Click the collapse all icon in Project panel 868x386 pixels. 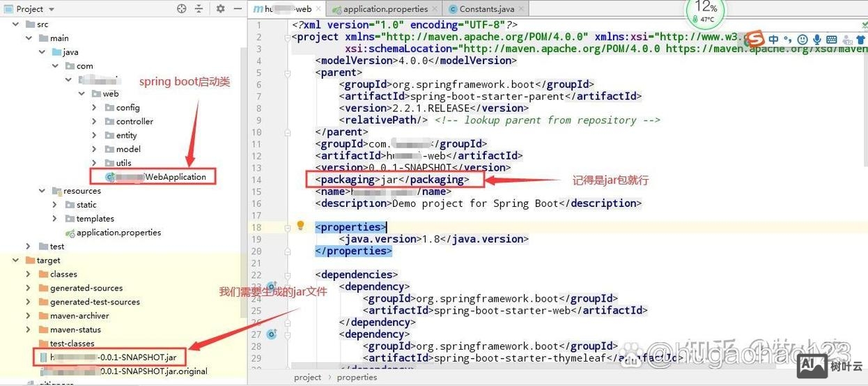[199, 9]
